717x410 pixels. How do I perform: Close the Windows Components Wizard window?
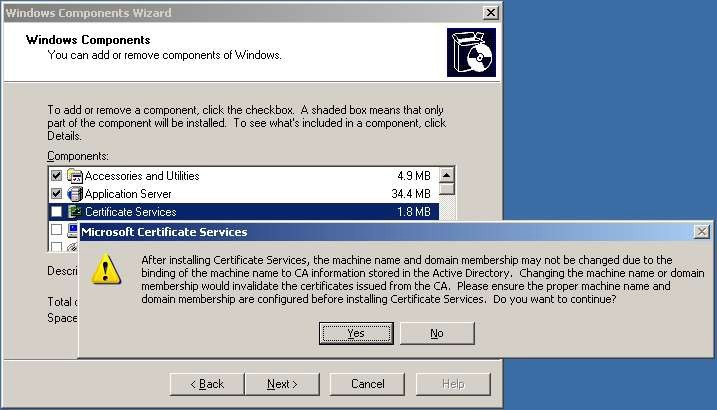tap(491, 13)
